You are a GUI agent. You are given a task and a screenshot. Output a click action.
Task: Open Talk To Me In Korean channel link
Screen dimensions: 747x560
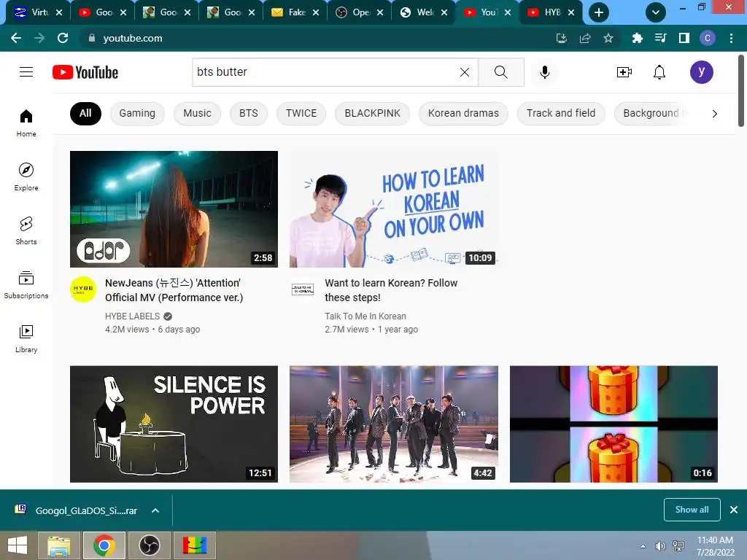[x=365, y=316]
